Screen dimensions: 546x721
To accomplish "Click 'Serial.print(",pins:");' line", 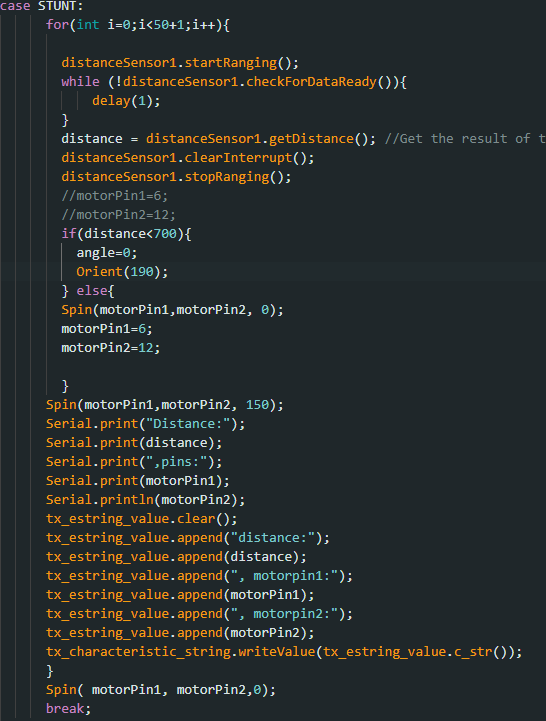I will [x=134, y=462].
